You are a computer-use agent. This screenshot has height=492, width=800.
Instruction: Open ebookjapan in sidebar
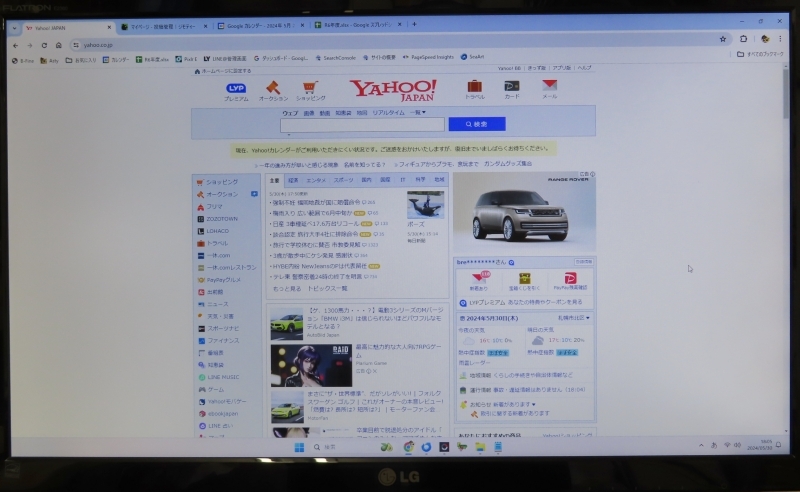[222, 414]
